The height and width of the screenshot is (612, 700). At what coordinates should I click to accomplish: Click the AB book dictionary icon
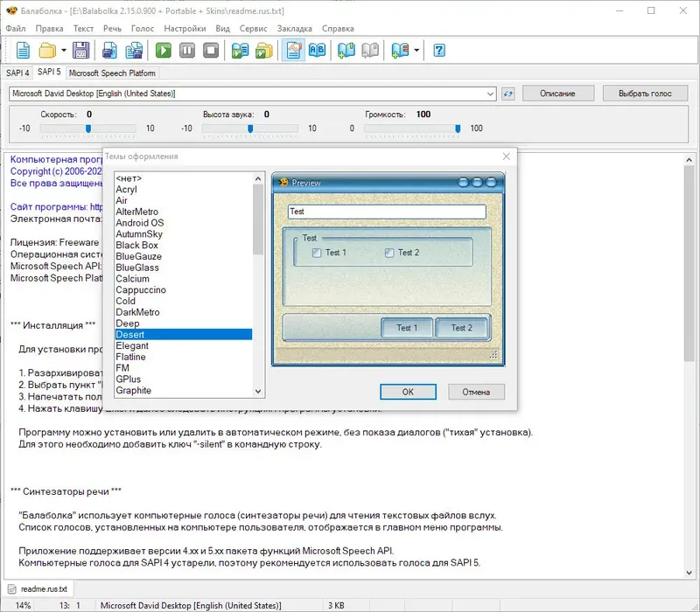pyautogui.click(x=317, y=50)
